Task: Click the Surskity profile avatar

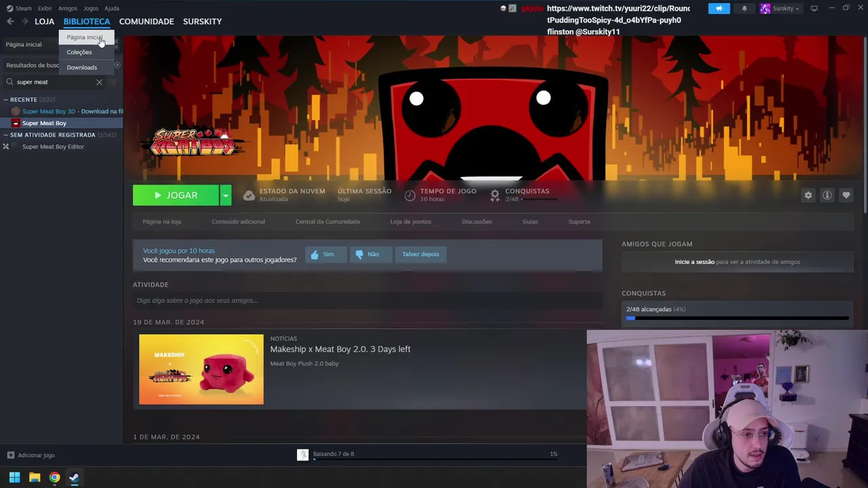Action: click(765, 8)
